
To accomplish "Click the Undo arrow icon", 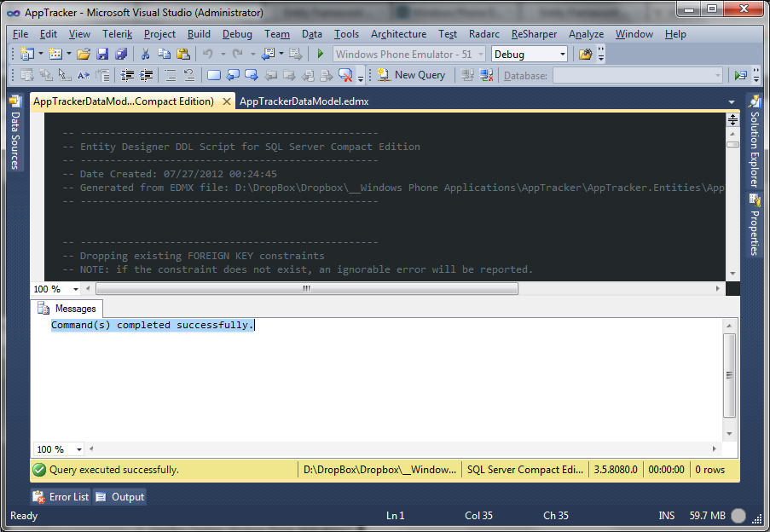I will [x=208, y=54].
